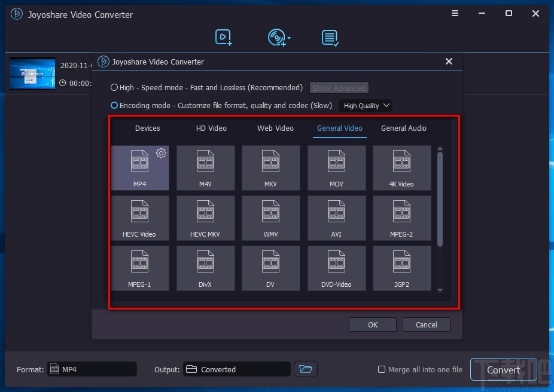Enable Merge all into one file checkbox

click(382, 369)
